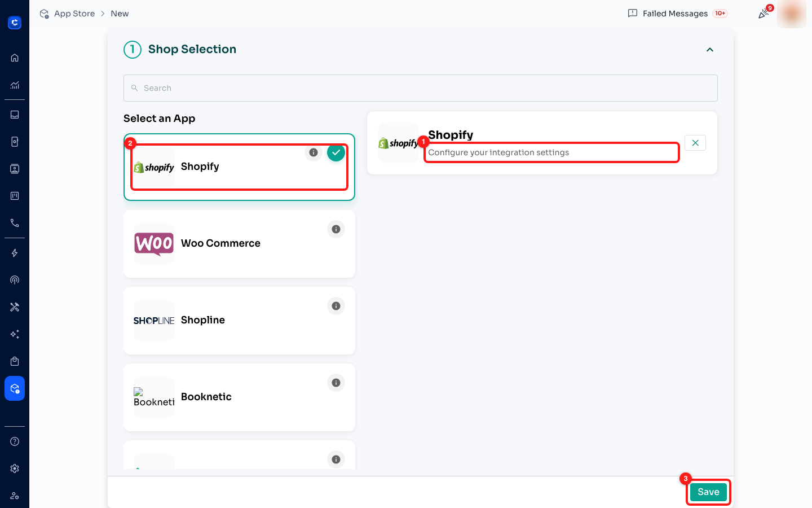Click the info icon on Shopify card
Viewport: 812px width, 508px height.
[x=314, y=152]
